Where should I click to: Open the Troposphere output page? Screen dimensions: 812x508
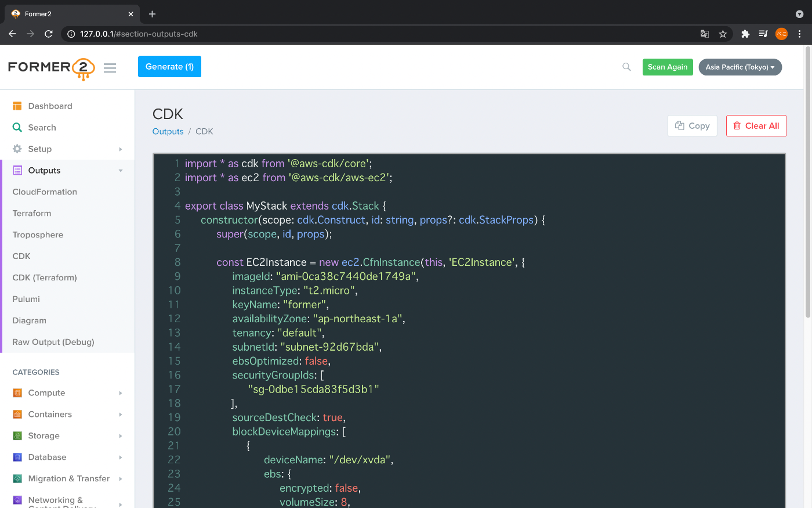[38, 235]
